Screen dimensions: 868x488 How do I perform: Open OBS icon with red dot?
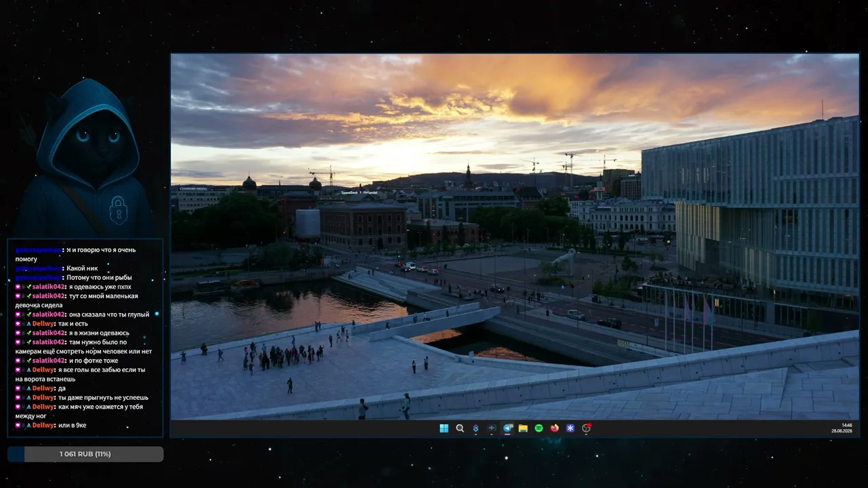tap(587, 428)
